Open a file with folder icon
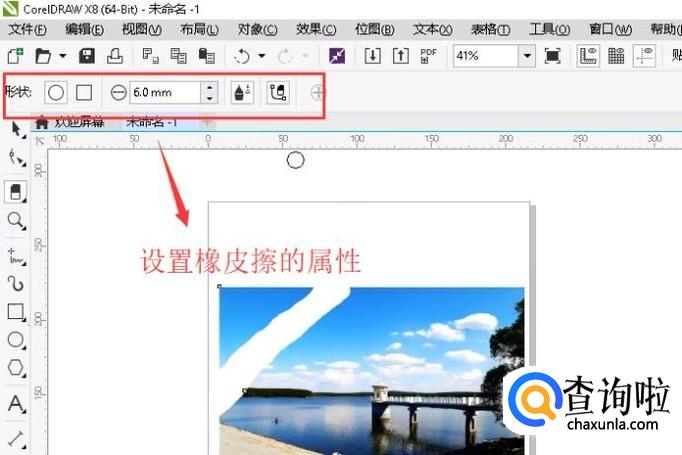The width and height of the screenshot is (682, 455). click(43, 56)
